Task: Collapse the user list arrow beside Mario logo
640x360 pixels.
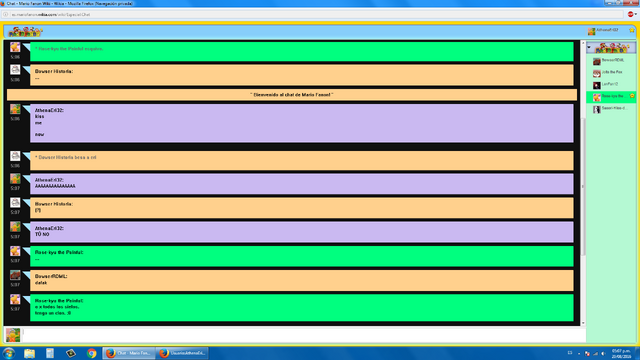Action: 589,48
